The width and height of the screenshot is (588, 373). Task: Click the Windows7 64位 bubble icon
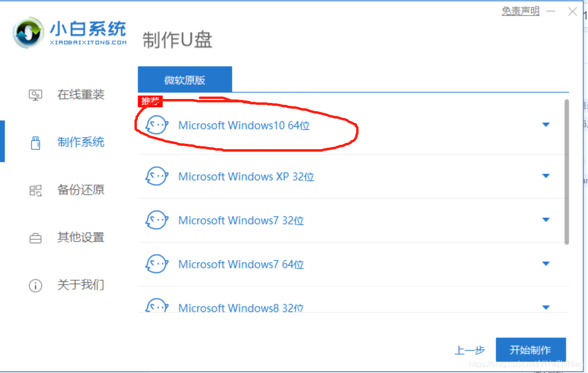tap(156, 264)
